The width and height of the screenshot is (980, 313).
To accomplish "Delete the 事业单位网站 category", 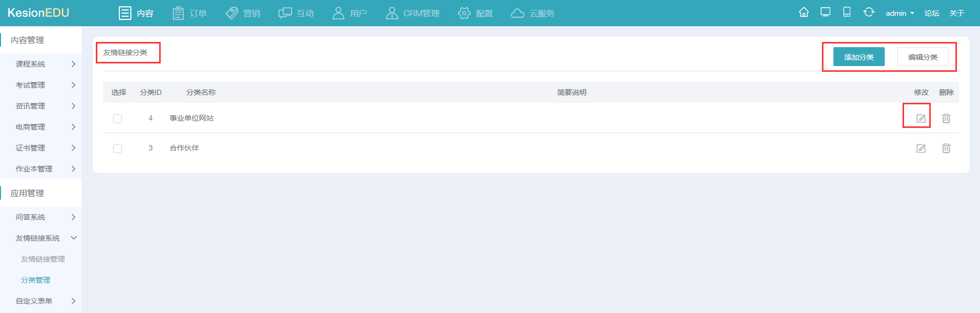I will coord(946,118).
